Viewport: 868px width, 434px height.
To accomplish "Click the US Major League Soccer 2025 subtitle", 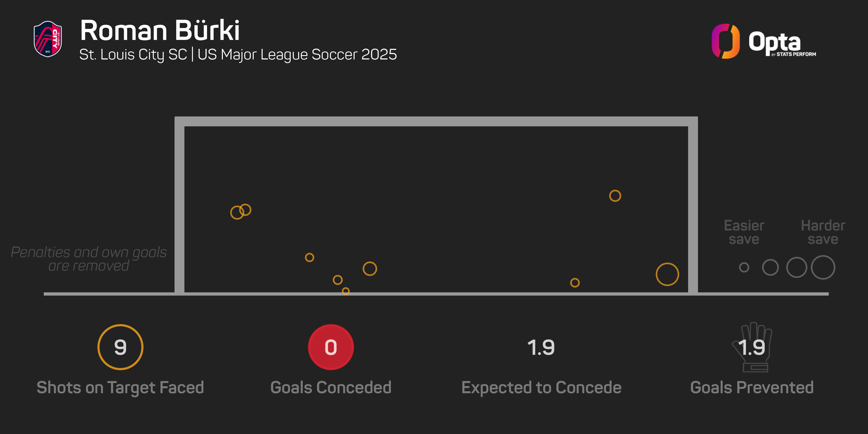I will (x=297, y=55).
